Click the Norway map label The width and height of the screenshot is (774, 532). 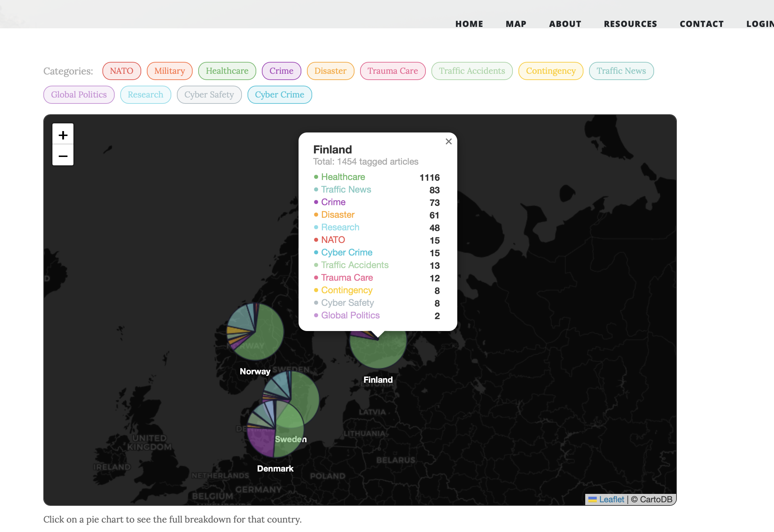click(x=255, y=372)
